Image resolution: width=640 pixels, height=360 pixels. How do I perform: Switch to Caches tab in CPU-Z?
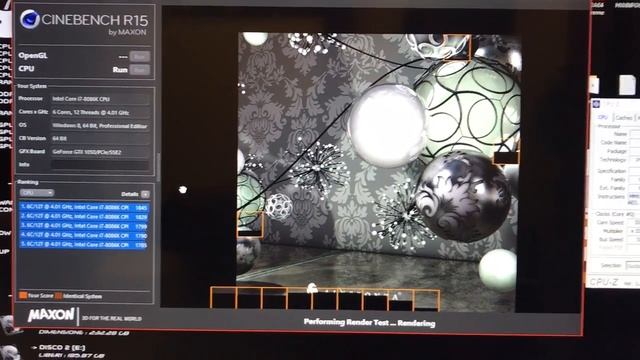coord(624,118)
